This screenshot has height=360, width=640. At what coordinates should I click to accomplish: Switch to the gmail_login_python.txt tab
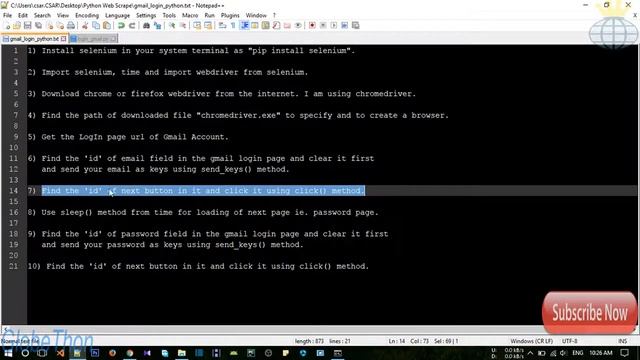pyautogui.click(x=34, y=39)
